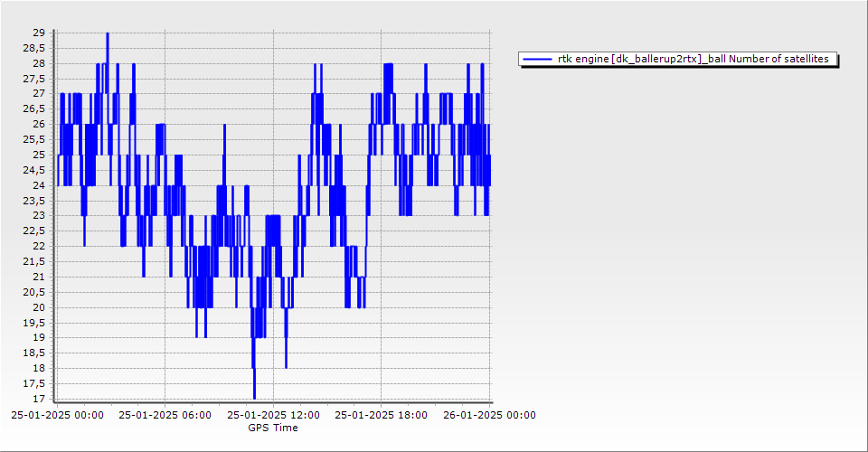Click the '25-01-2025 18:00' x-axis label

(381, 416)
